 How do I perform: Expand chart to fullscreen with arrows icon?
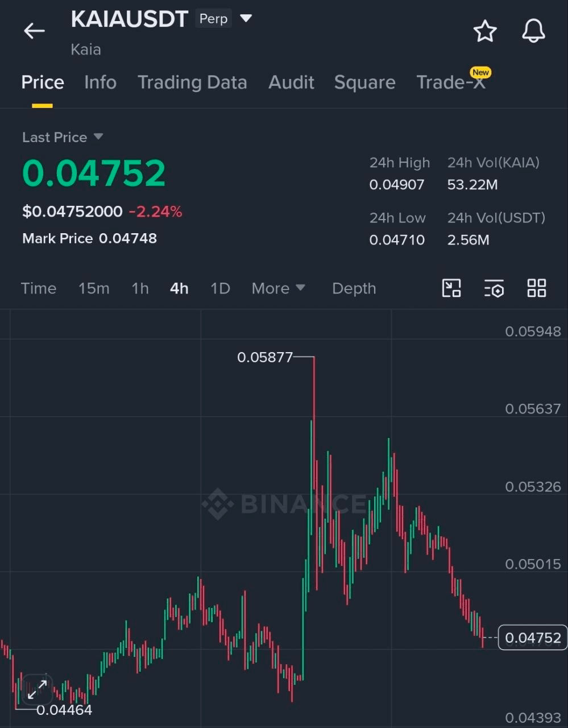(x=38, y=690)
